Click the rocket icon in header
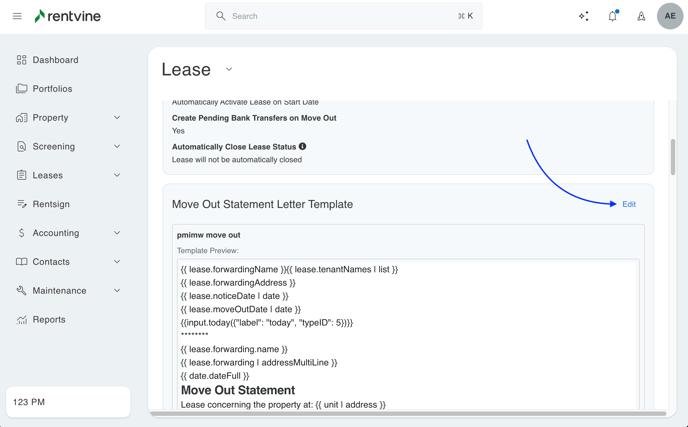The height and width of the screenshot is (427, 688). pos(641,16)
